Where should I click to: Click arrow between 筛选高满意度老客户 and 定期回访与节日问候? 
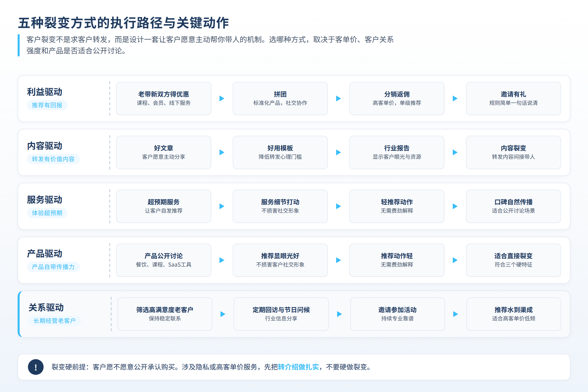223,314
